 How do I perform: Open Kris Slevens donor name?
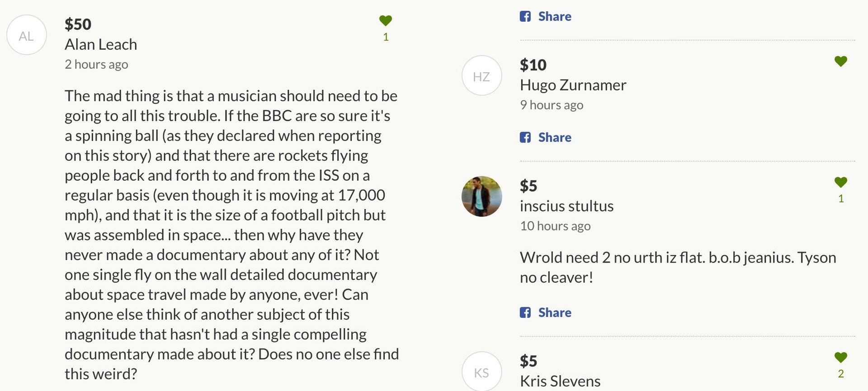click(560, 381)
